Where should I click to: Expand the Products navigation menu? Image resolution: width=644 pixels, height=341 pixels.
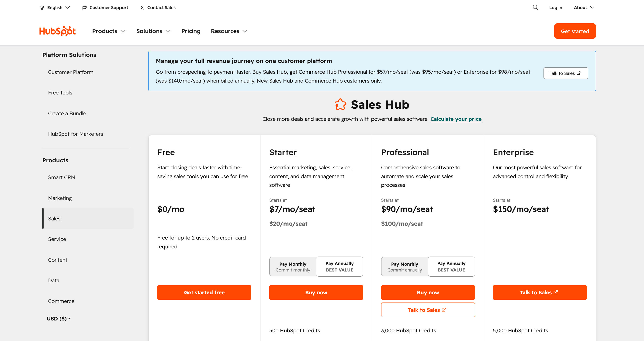point(109,31)
